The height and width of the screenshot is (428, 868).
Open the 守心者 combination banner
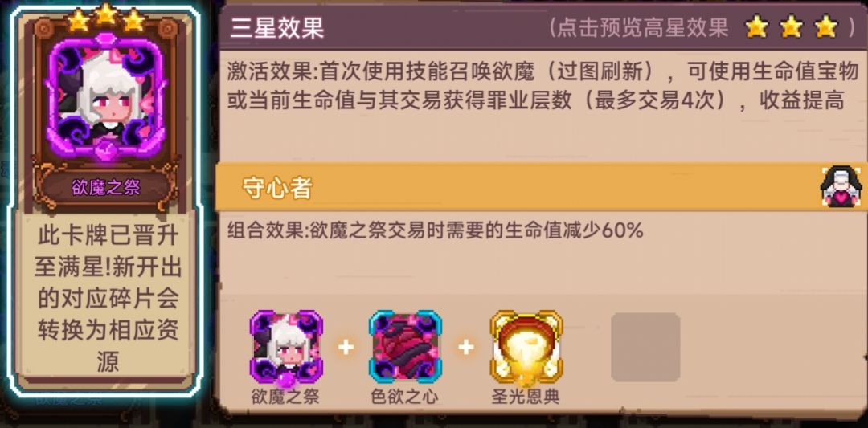(x=542, y=187)
